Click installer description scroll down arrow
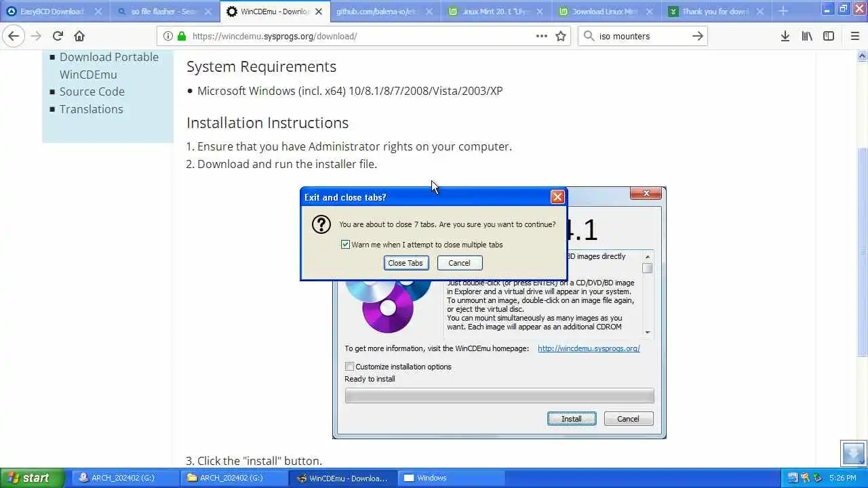 coord(648,332)
